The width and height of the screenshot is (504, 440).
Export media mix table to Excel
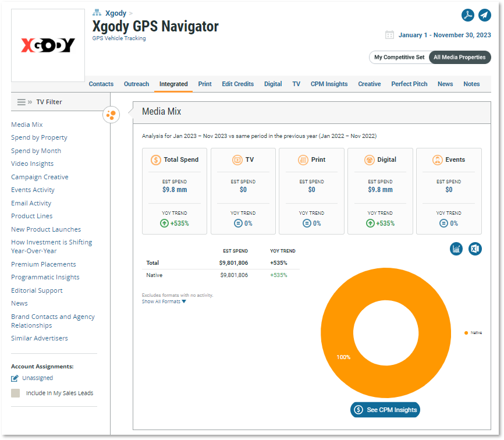475,249
